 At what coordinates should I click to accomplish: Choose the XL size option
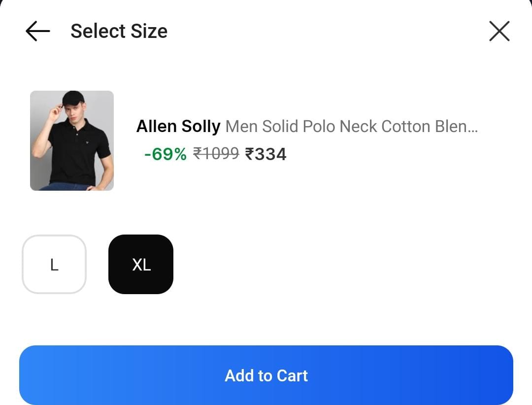141,265
